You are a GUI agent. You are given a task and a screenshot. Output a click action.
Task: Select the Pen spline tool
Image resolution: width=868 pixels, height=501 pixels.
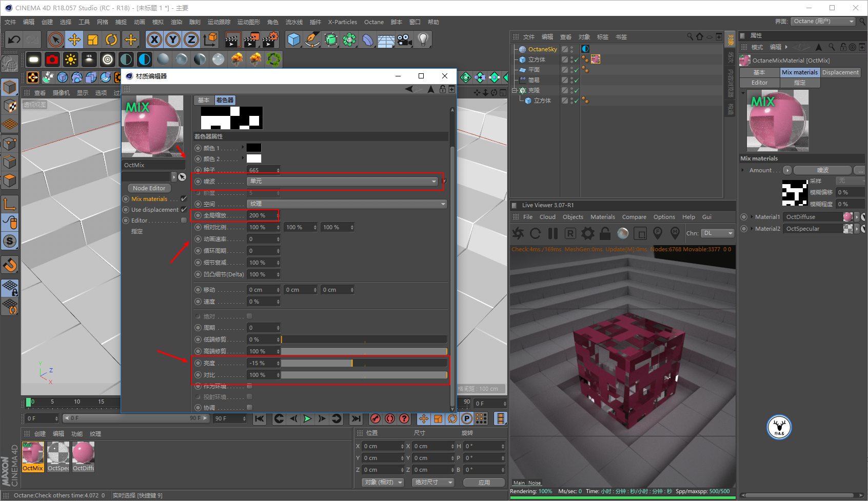point(312,39)
